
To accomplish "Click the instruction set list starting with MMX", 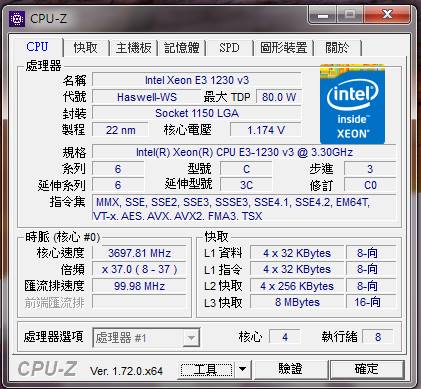I will pos(244,208).
